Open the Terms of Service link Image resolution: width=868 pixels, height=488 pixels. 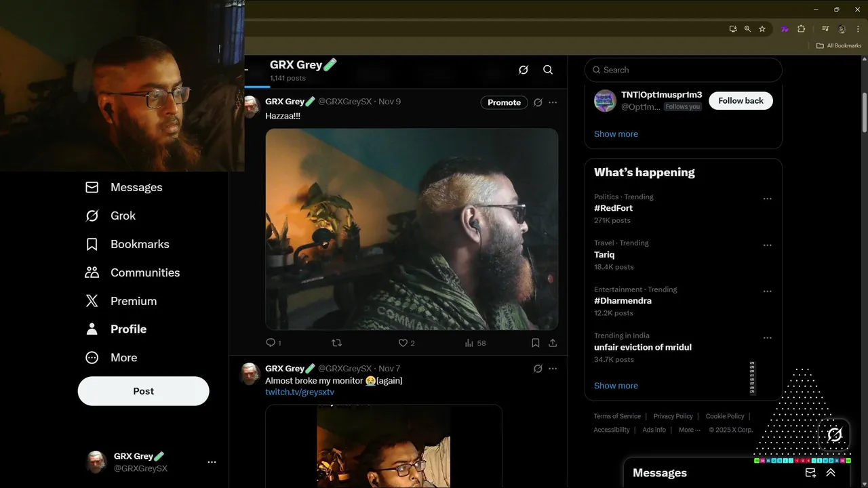tap(617, 416)
